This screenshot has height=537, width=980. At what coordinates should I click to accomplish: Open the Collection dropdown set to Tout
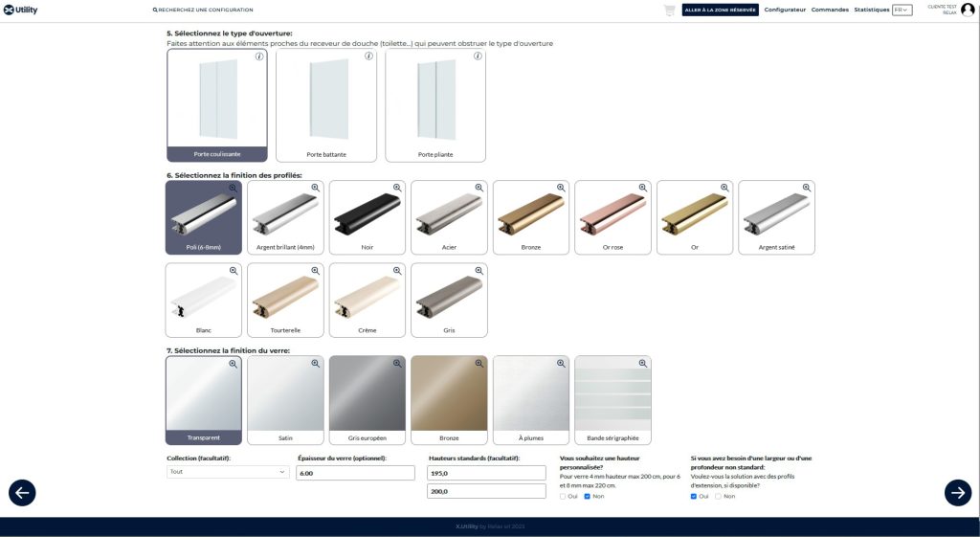[x=228, y=472]
